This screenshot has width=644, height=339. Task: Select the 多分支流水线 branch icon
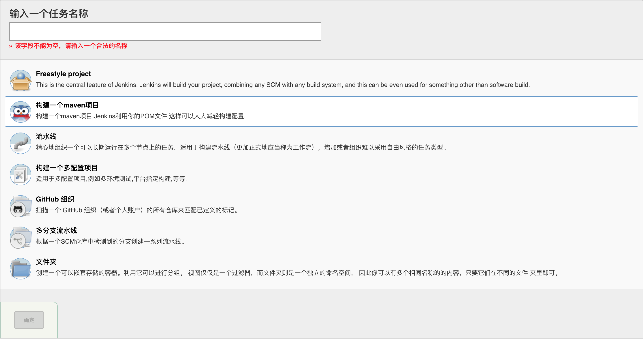point(21,237)
